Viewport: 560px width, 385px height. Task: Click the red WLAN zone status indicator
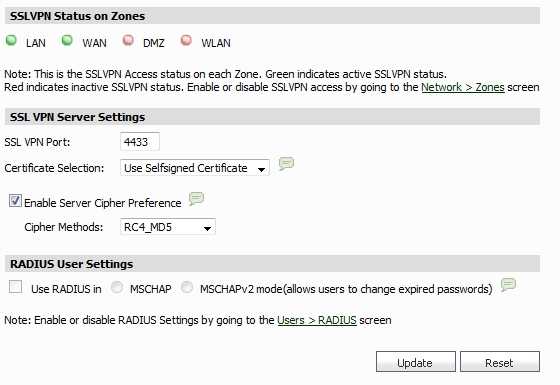(x=186, y=40)
